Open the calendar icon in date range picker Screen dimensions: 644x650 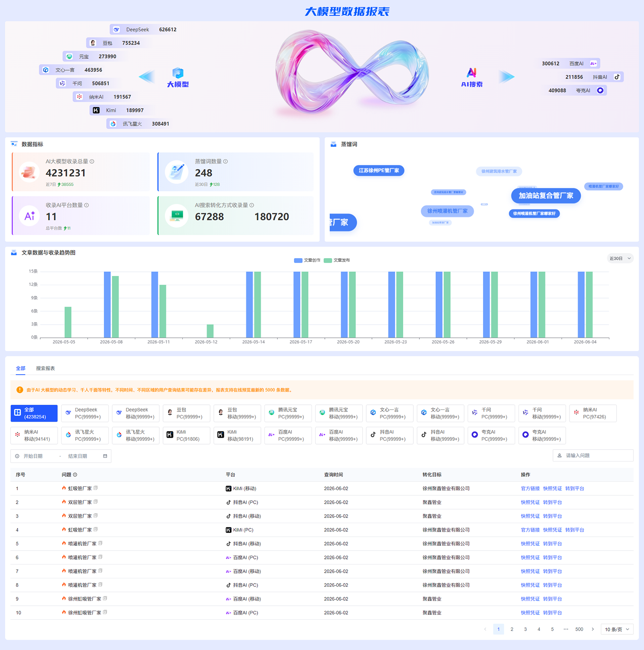point(105,456)
